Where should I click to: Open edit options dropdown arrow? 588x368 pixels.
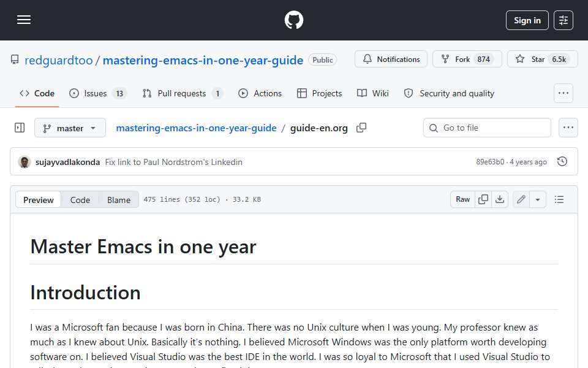[x=537, y=199]
